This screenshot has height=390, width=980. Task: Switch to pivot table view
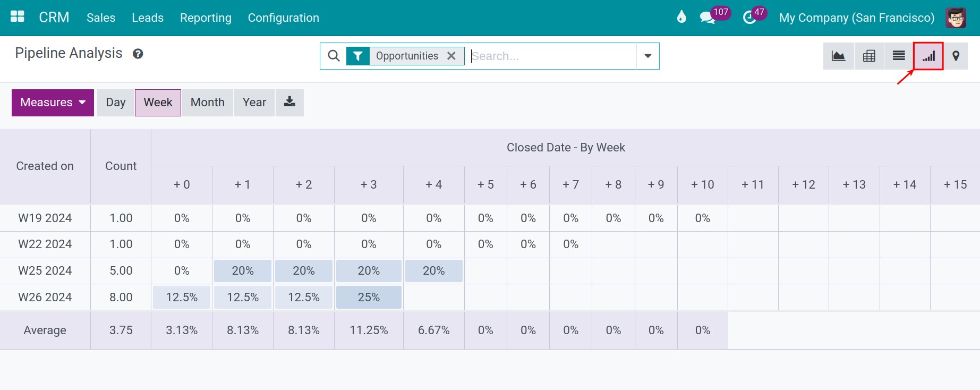pos(869,56)
